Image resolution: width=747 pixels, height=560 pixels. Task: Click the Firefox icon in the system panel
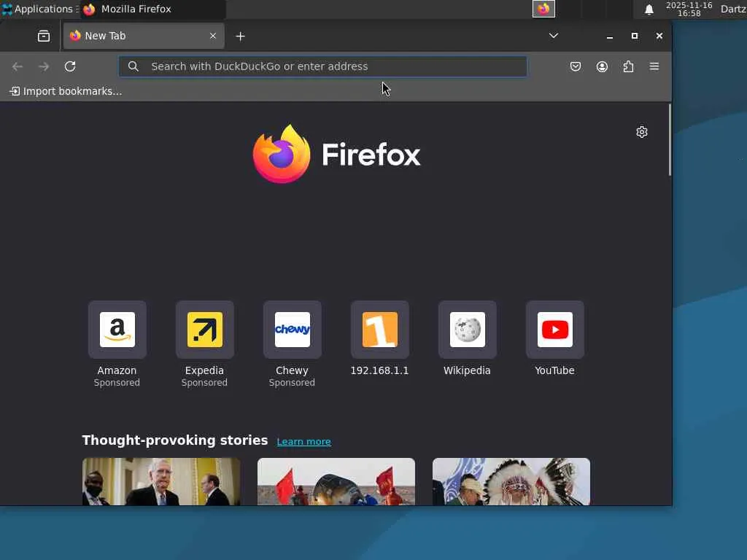tap(543, 9)
